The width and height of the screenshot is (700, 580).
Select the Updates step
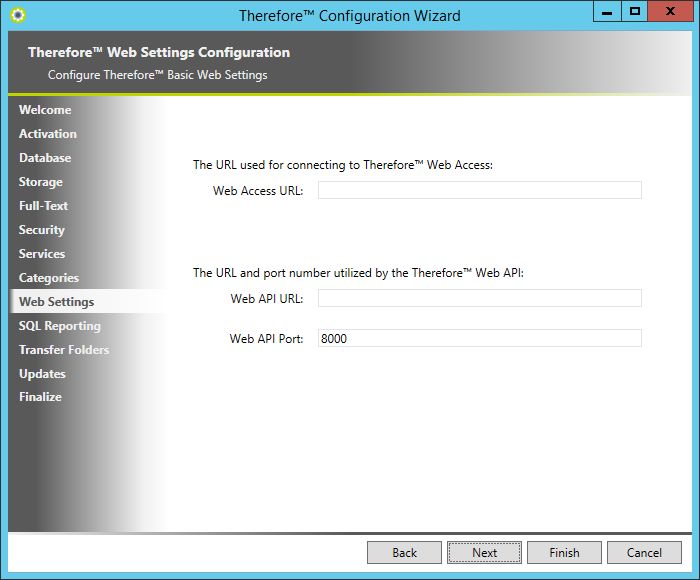(x=42, y=374)
